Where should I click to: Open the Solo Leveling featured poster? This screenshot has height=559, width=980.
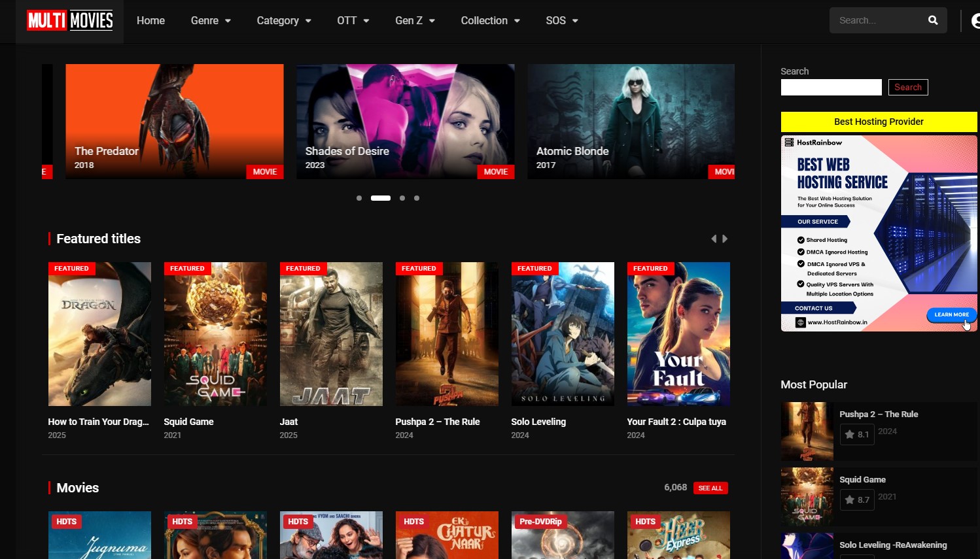tap(563, 333)
